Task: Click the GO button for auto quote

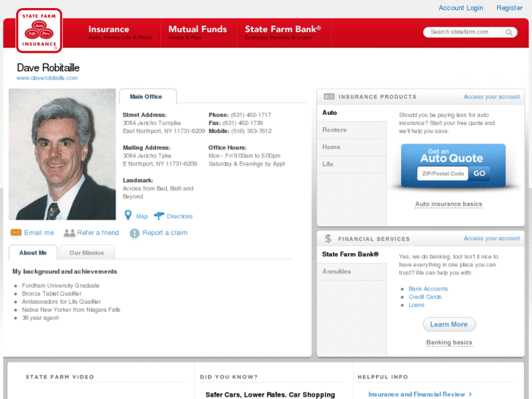Action: [x=479, y=174]
